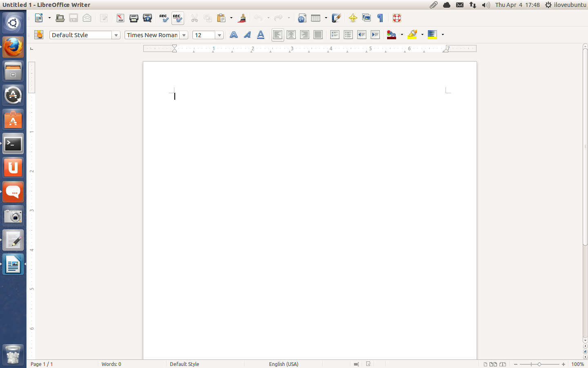
Task: Open LibreOffice Help lifebuoy icon
Action: [397, 18]
